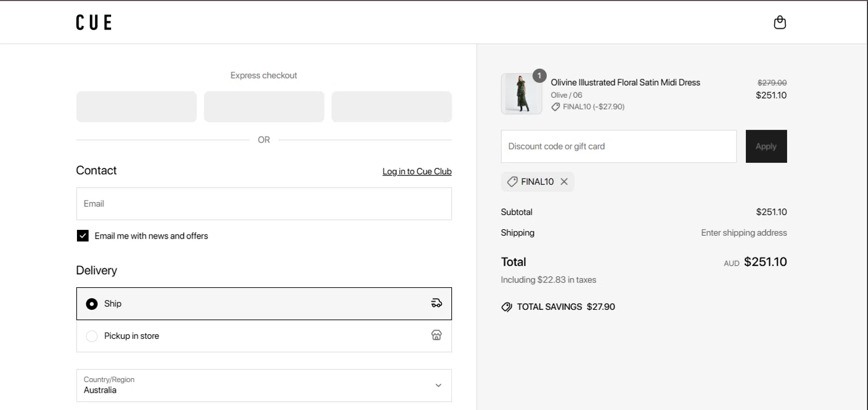Click Log in to Cue Club link
The image size is (868, 410).
click(417, 171)
